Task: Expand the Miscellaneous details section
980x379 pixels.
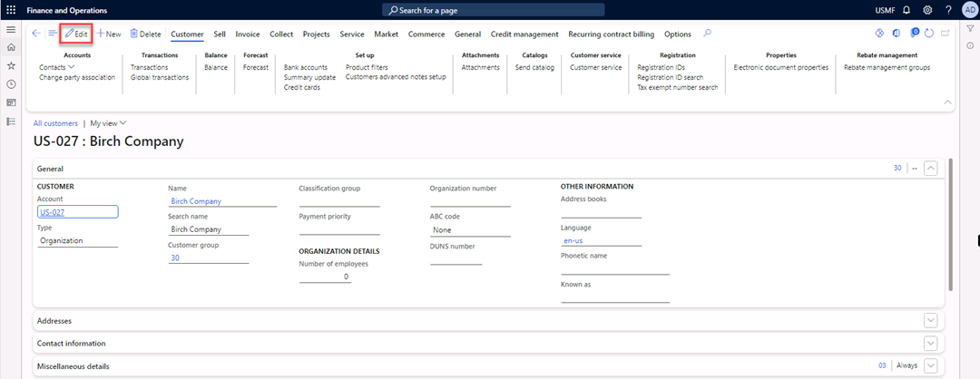Action: pos(931,366)
